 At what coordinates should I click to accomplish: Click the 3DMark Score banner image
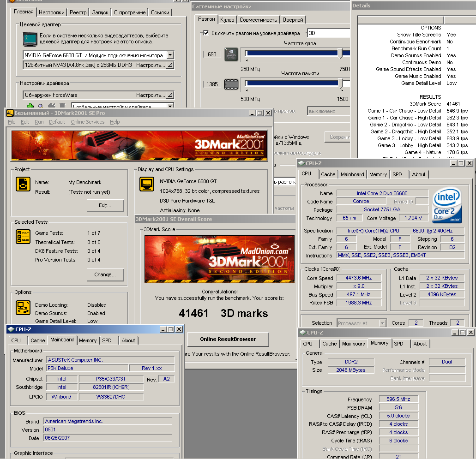click(219, 259)
